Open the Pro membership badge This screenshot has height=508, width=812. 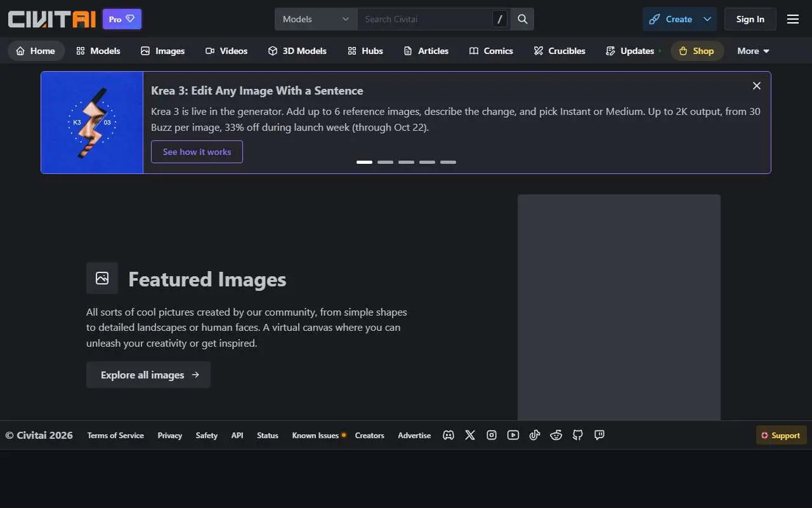(122, 19)
